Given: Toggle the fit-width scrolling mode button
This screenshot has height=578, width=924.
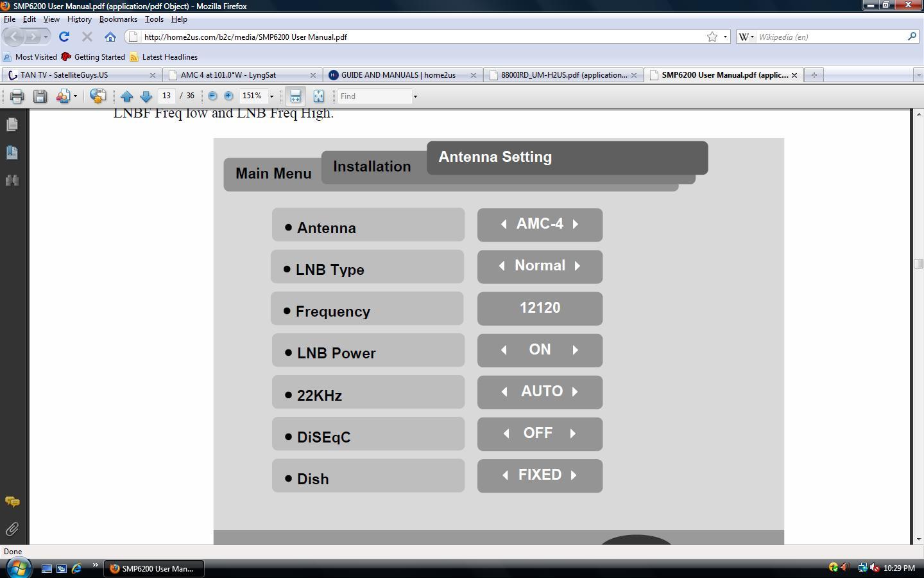Looking at the screenshot, I should (x=295, y=96).
